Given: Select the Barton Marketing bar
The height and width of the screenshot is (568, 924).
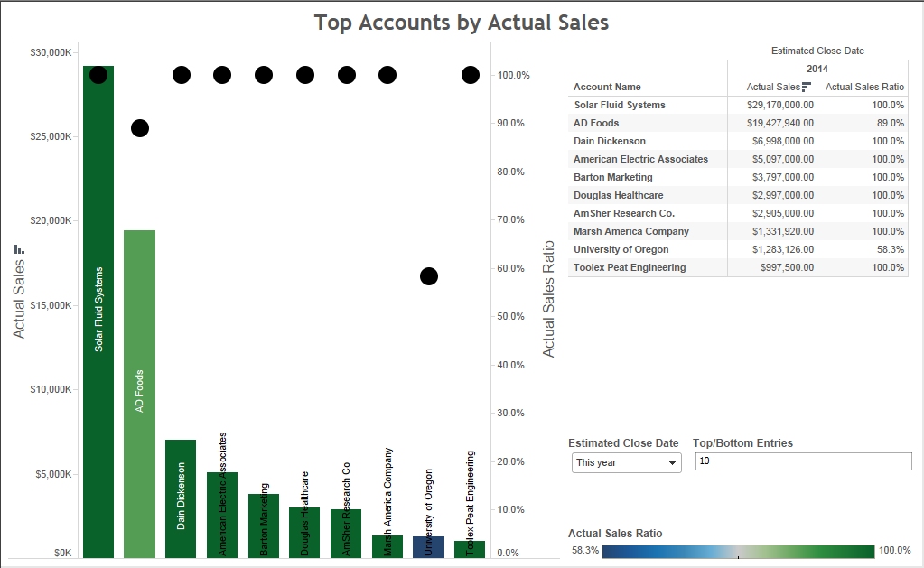Looking at the screenshot, I should click(264, 526).
